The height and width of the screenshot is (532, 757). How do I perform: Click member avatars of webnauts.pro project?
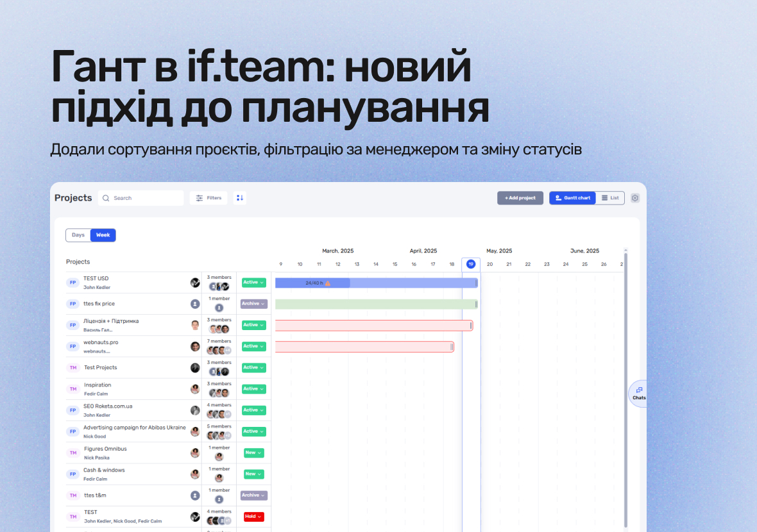[219, 351]
